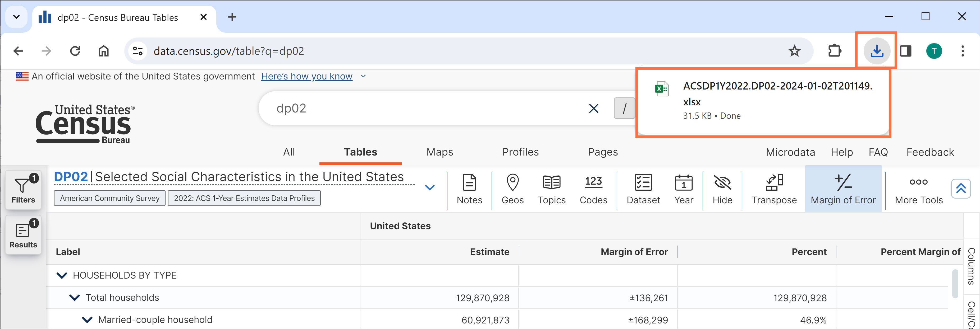Click the 2022 ACS 1-Year Estimates chip
Screen dimensions: 980x329
point(244,198)
